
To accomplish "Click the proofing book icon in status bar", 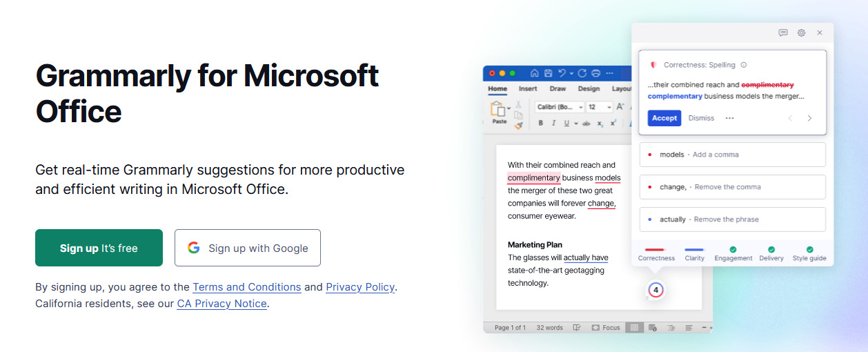I will pos(577,328).
